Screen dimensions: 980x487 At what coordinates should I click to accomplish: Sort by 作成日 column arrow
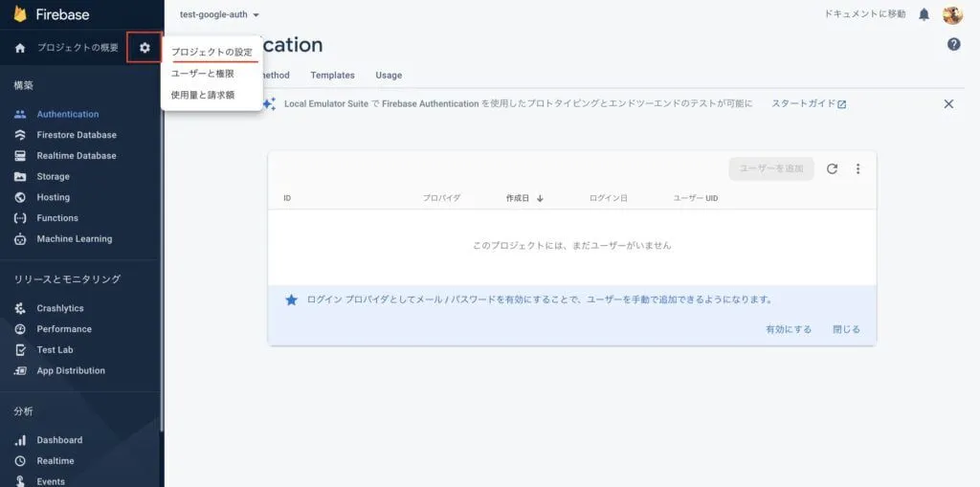[x=540, y=198]
